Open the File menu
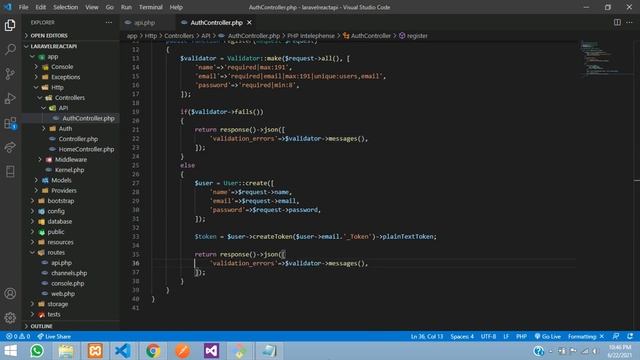This screenshot has width=640, height=360. pyautogui.click(x=24, y=7)
